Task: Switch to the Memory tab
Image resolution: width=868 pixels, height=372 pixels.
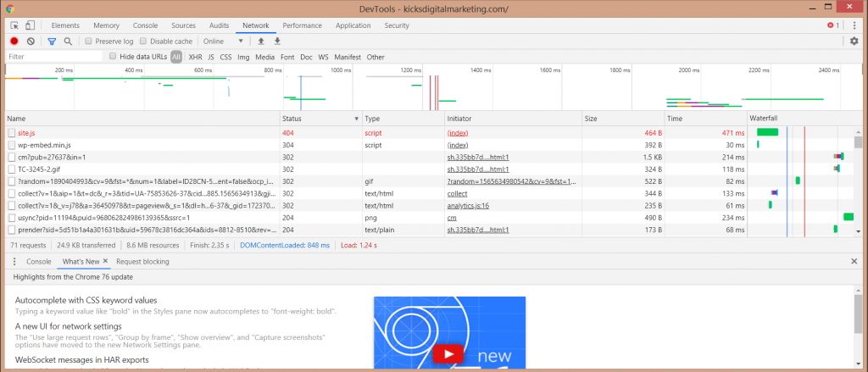Action: click(x=106, y=25)
